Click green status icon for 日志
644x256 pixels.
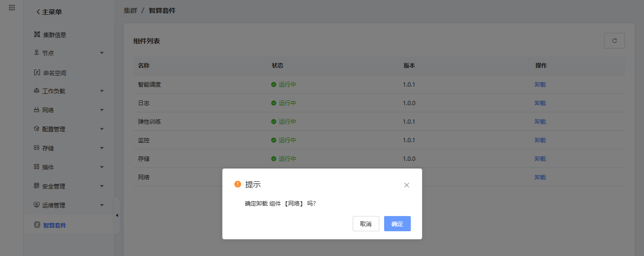(274, 103)
